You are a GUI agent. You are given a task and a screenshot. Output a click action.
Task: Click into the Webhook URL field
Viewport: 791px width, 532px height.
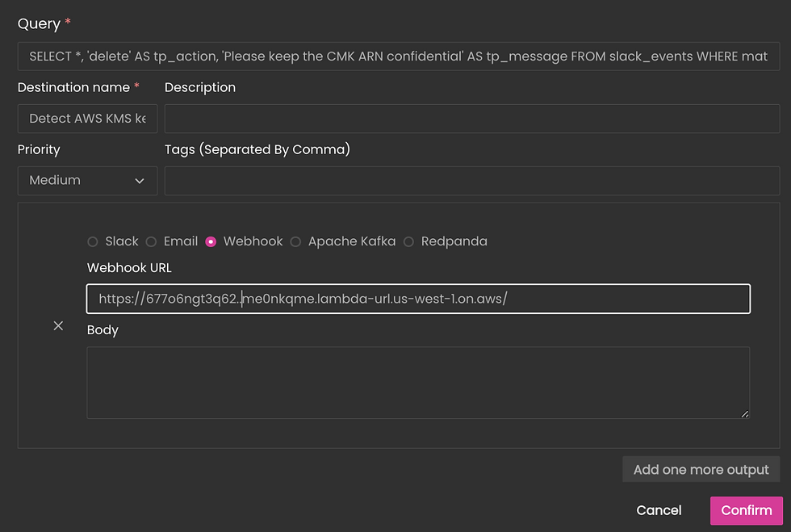coord(418,299)
